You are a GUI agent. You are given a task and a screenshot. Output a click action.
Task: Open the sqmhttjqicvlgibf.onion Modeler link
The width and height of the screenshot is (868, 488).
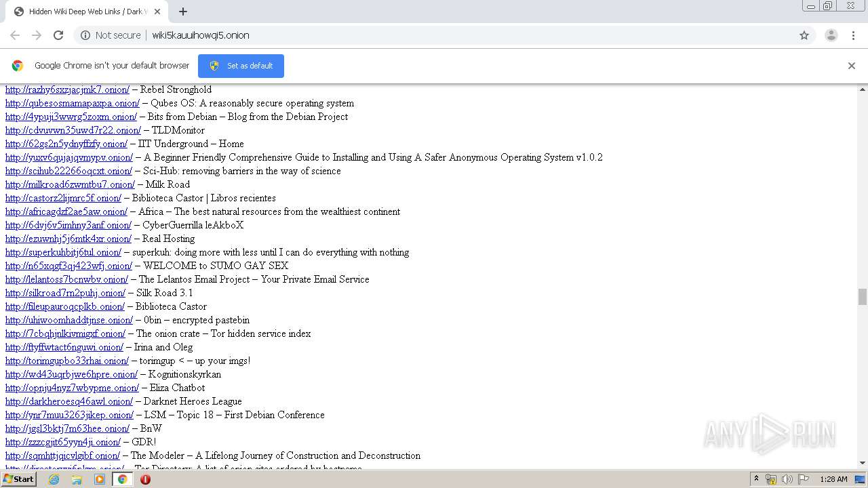click(x=62, y=455)
